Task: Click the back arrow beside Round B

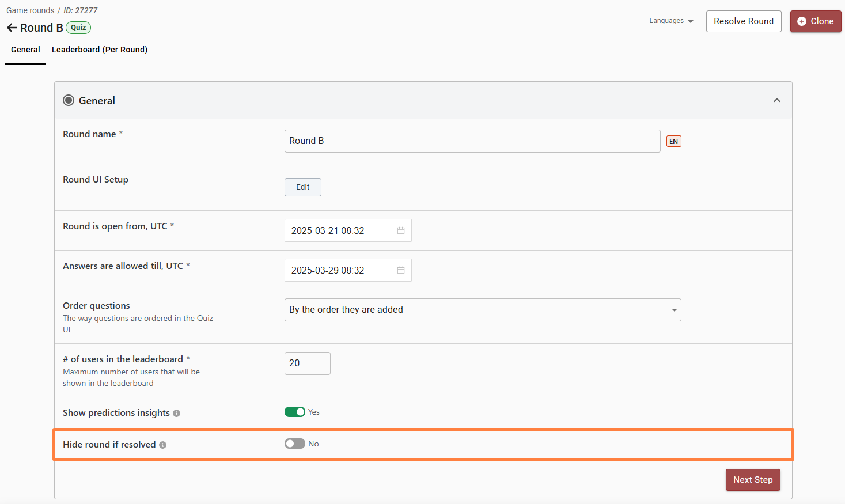Action: 12,28
